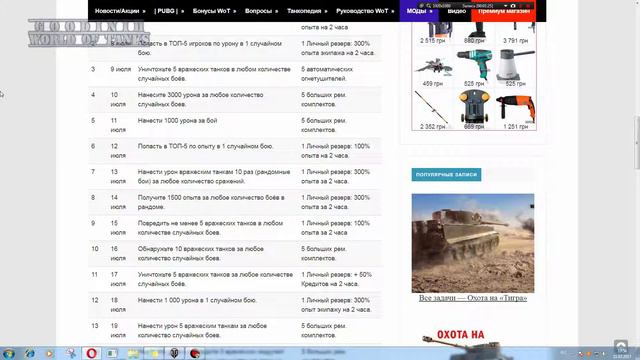The image size is (640, 360).
Task: Open the yellow folder icon in taskbar
Action: 133,353
